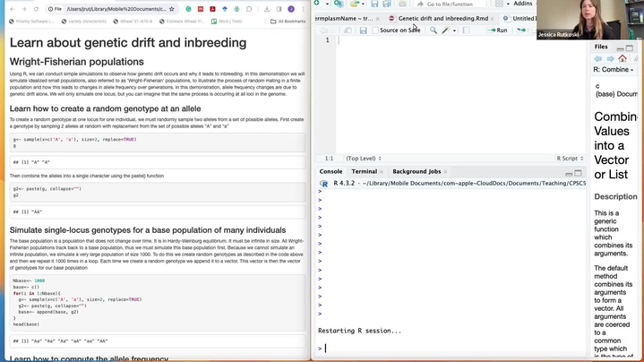Select the Background Jobs tab
The image size is (644, 362).
(x=416, y=171)
